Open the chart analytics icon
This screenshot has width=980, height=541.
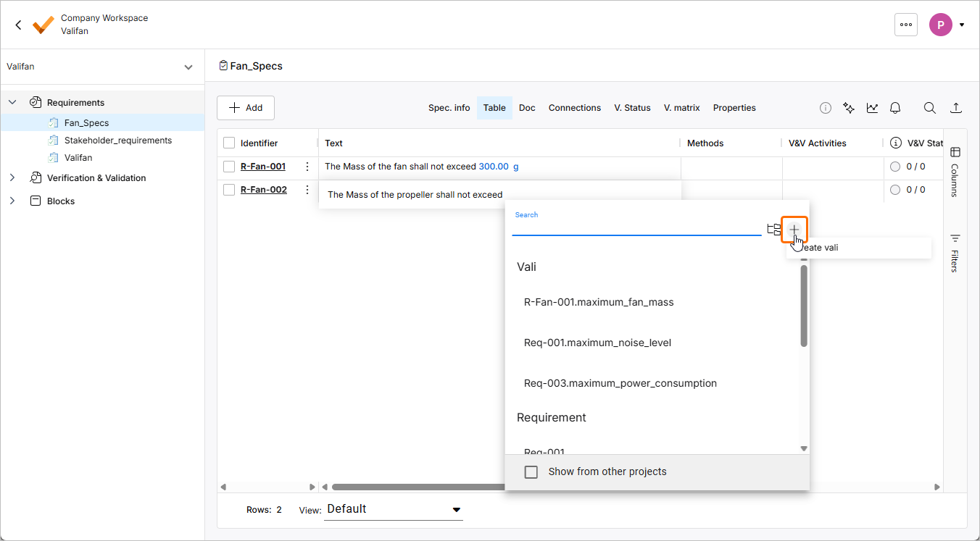pos(872,108)
